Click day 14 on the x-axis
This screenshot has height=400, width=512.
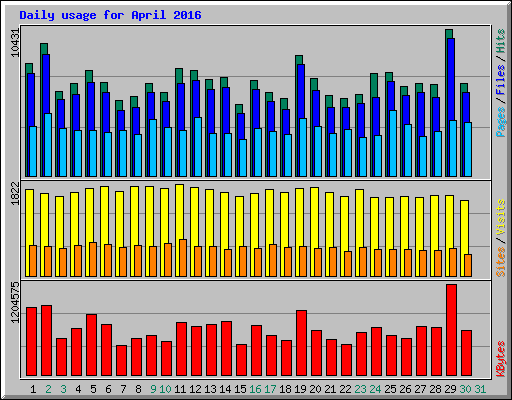point(225,389)
